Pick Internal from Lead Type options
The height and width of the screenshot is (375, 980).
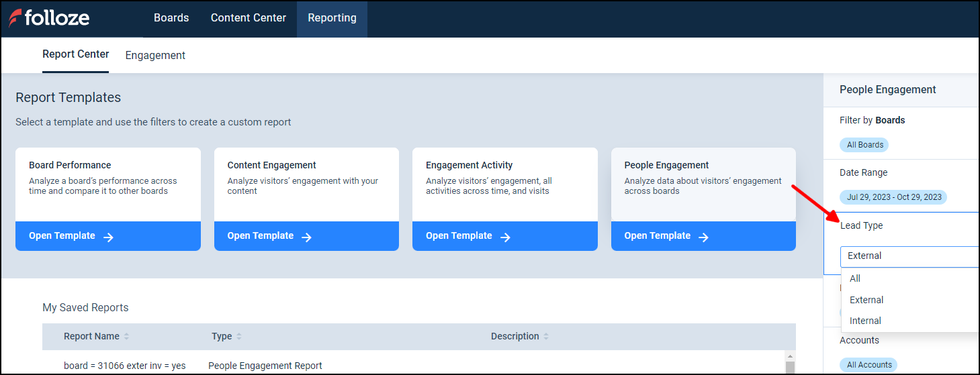click(x=865, y=321)
